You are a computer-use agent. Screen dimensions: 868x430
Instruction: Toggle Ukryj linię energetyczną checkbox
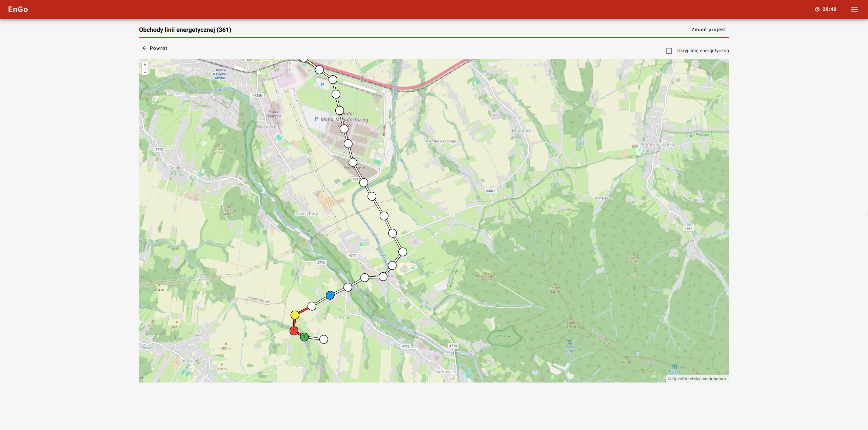pos(669,51)
